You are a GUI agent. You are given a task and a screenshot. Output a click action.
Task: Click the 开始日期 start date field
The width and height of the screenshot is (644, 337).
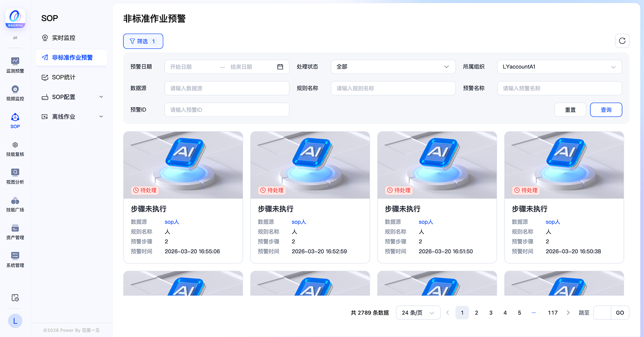(192, 67)
